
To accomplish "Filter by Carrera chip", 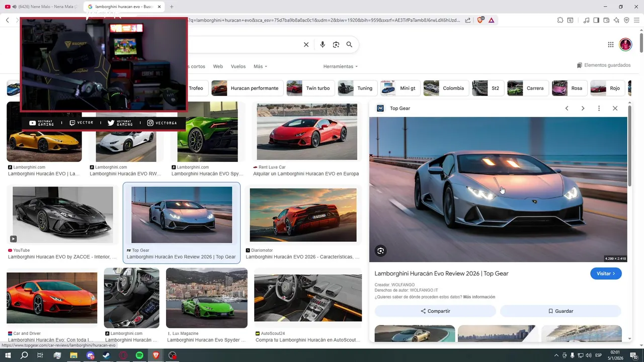I will click(x=528, y=88).
